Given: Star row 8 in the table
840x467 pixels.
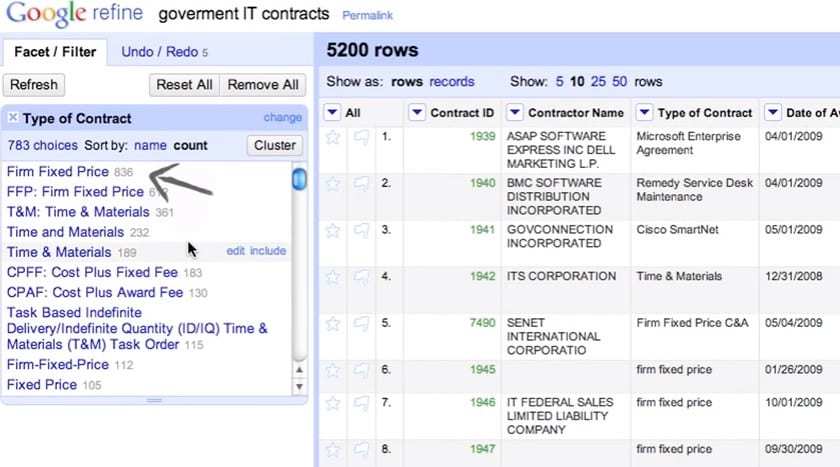Looking at the screenshot, I should (333, 450).
